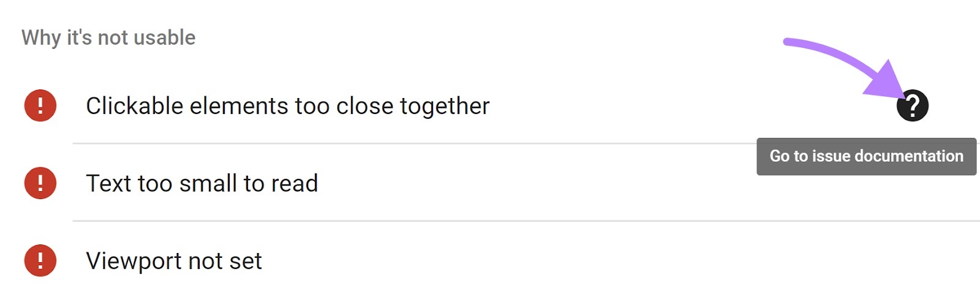Viewport: 980px width, 302px height.
Task: Click the black question mark help icon
Action: (912, 105)
